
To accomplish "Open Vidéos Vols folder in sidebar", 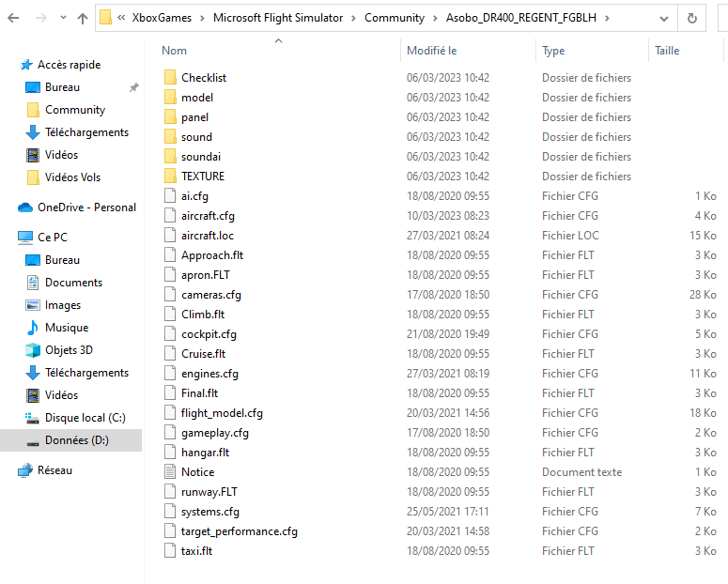I will (x=72, y=177).
